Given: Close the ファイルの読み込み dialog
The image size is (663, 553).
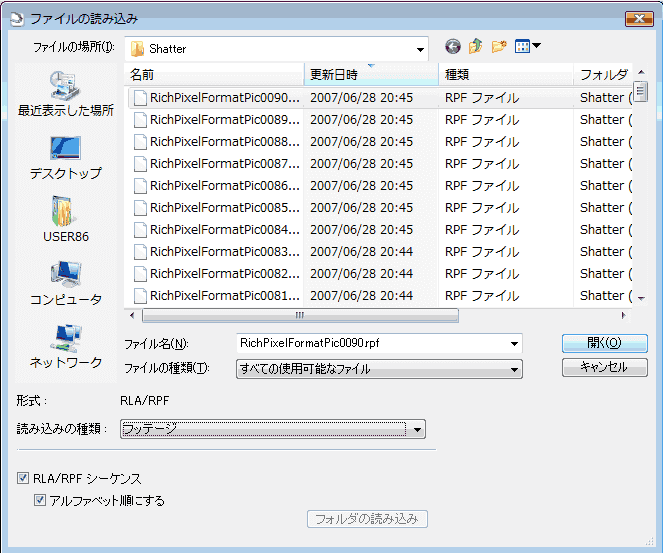Looking at the screenshot, I should click(x=639, y=19).
